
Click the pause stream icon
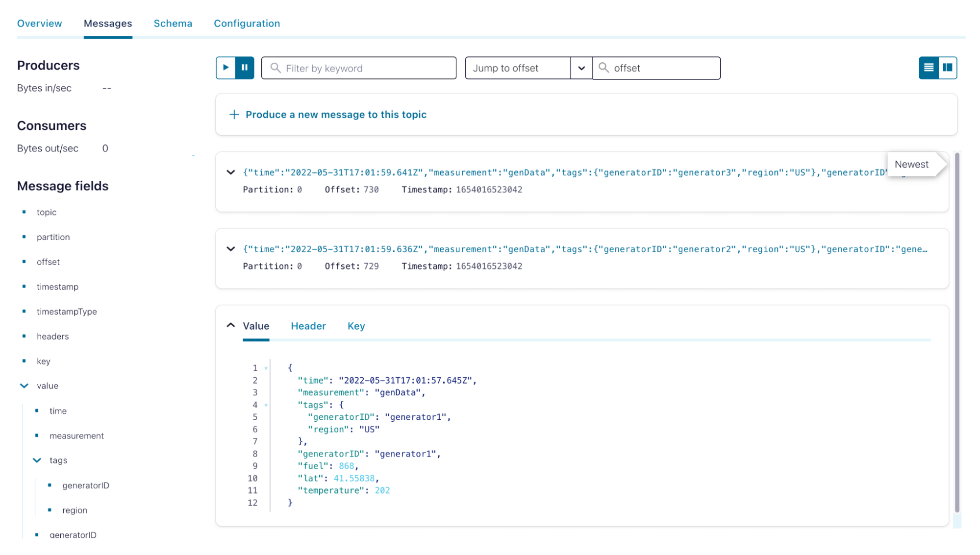point(244,67)
